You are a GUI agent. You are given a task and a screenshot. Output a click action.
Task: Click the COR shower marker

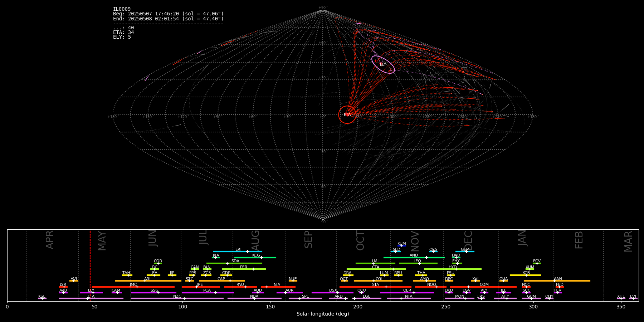158,263
